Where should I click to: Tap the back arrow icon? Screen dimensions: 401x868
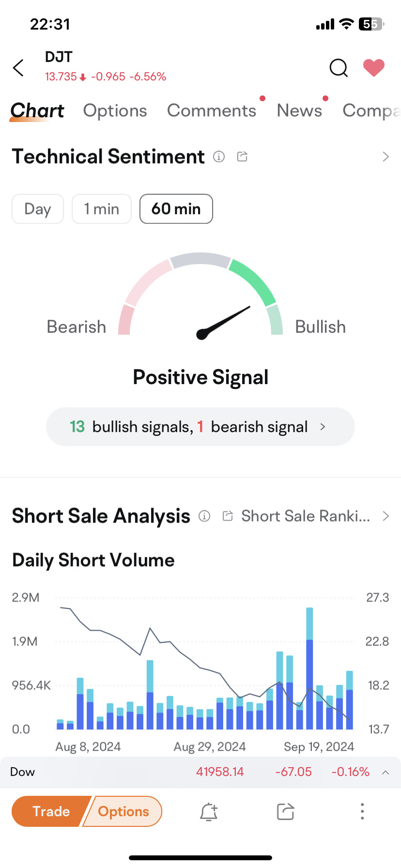point(18,68)
